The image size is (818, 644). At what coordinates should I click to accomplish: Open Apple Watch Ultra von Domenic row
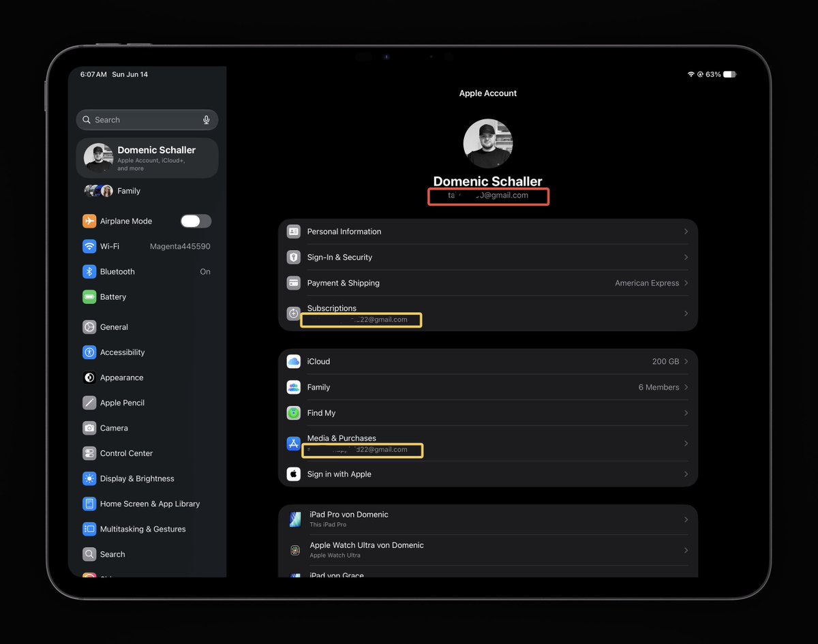click(x=488, y=550)
